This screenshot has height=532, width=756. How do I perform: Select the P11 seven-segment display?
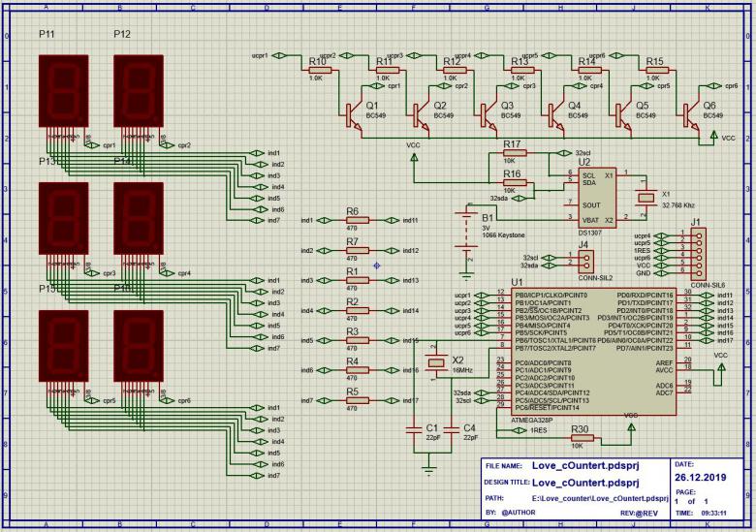click(63, 90)
